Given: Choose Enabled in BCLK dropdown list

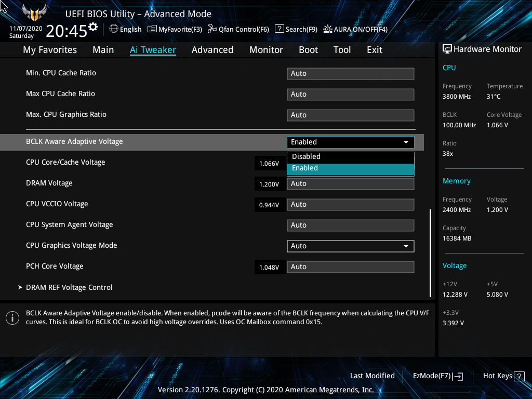Looking at the screenshot, I should pyautogui.click(x=351, y=169).
